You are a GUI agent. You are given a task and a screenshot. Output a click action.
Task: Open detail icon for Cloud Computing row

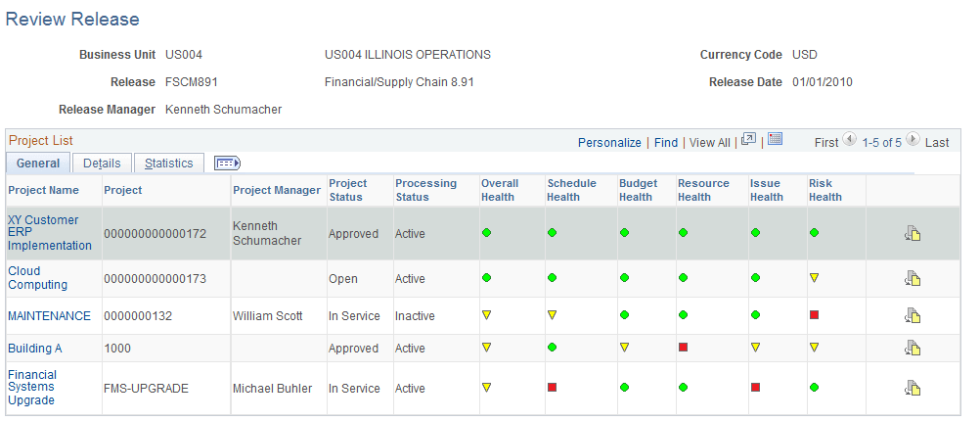pos(913,278)
